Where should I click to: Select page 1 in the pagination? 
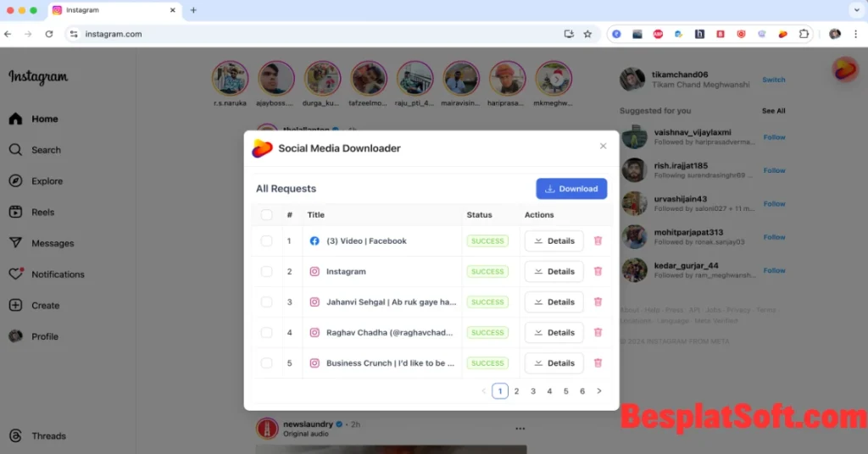point(500,391)
